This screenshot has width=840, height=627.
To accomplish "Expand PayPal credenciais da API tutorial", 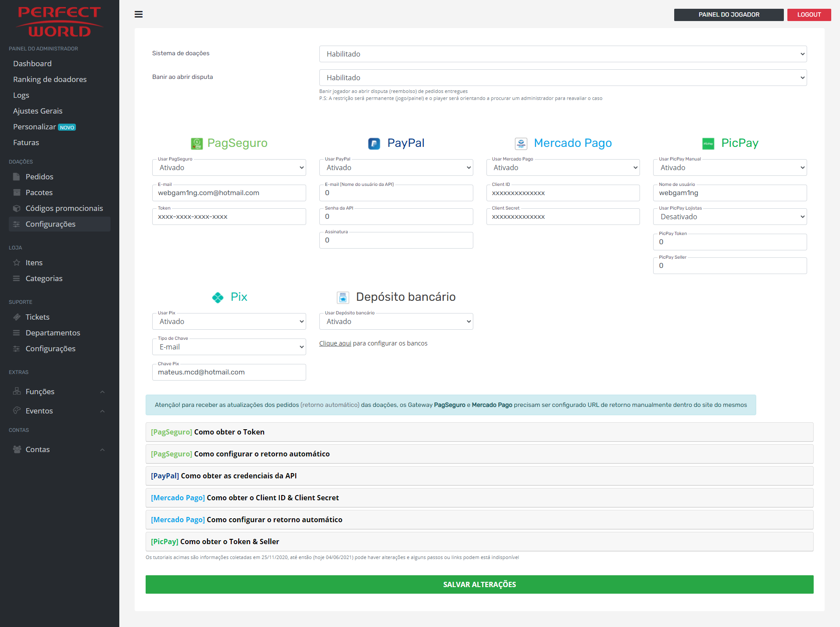I will pos(479,476).
